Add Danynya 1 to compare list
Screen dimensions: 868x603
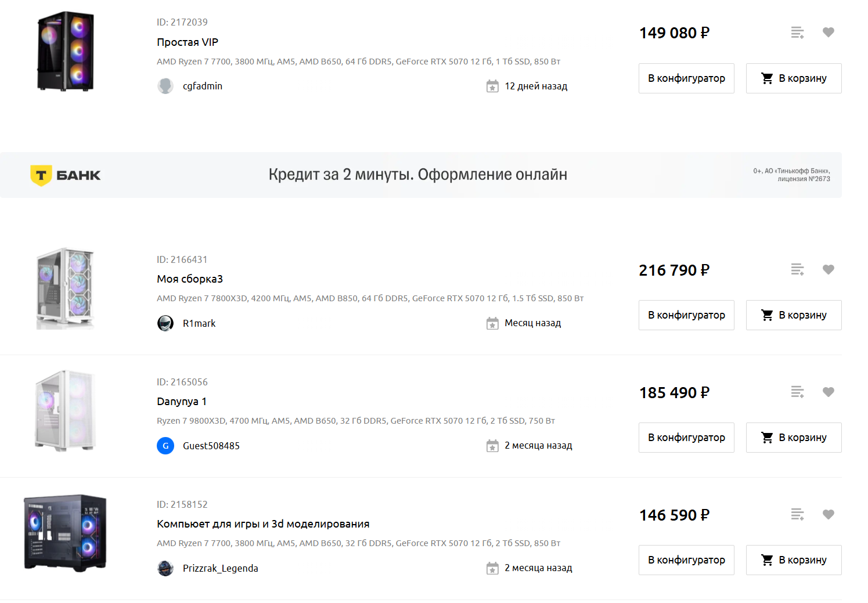click(797, 392)
